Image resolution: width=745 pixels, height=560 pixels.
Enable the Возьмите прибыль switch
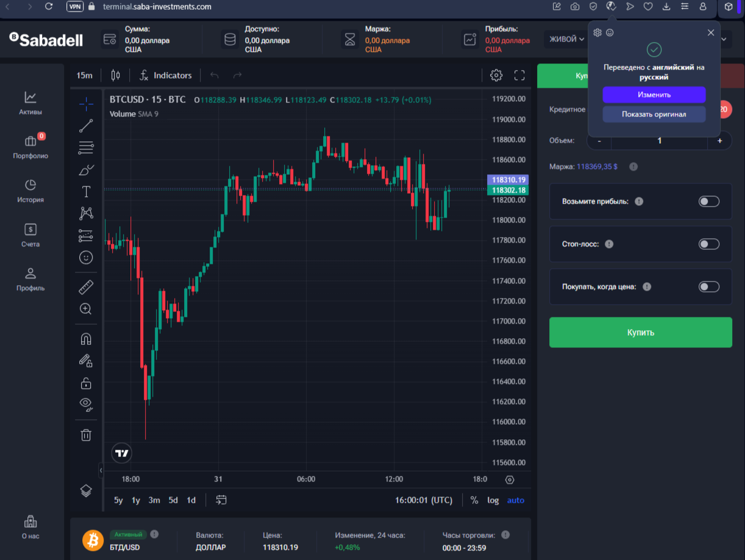pos(709,201)
